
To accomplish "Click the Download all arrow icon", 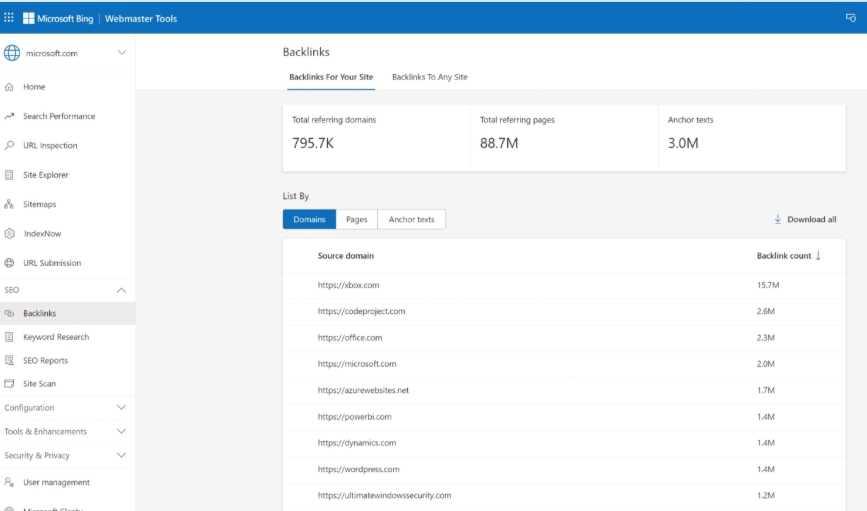I will click(x=777, y=219).
